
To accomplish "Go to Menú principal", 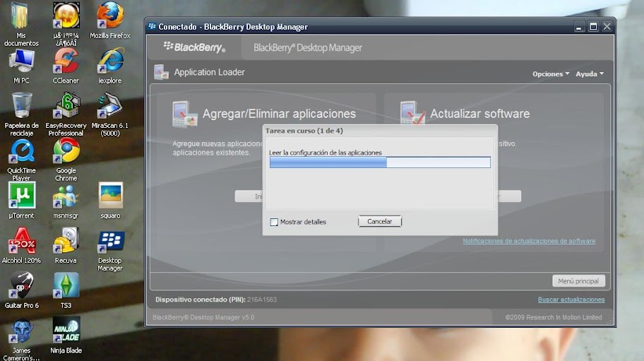I will point(578,281).
